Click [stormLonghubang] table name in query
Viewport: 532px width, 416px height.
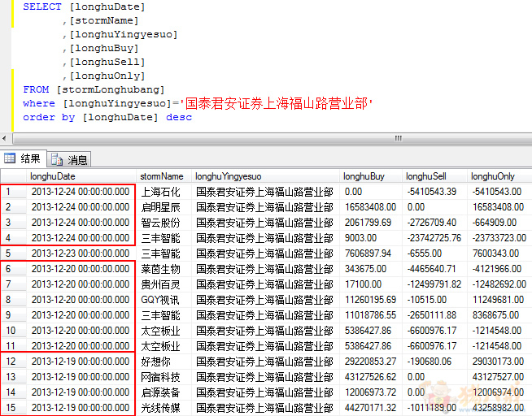click(x=111, y=89)
